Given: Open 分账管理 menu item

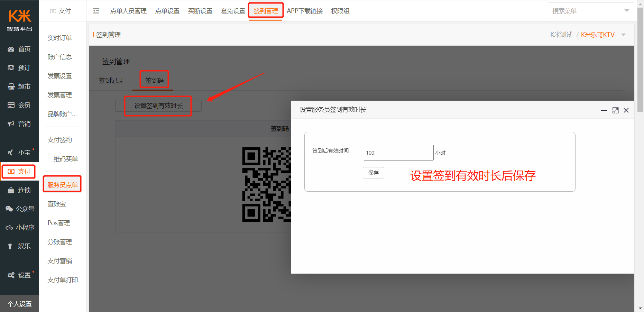Looking at the screenshot, I should click(x=60, y=242).
